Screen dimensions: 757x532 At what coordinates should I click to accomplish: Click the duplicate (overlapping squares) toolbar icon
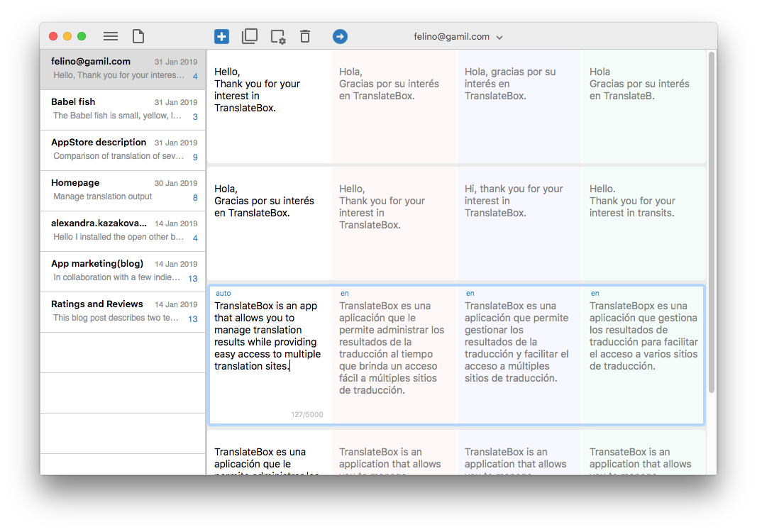pos(250,36)
